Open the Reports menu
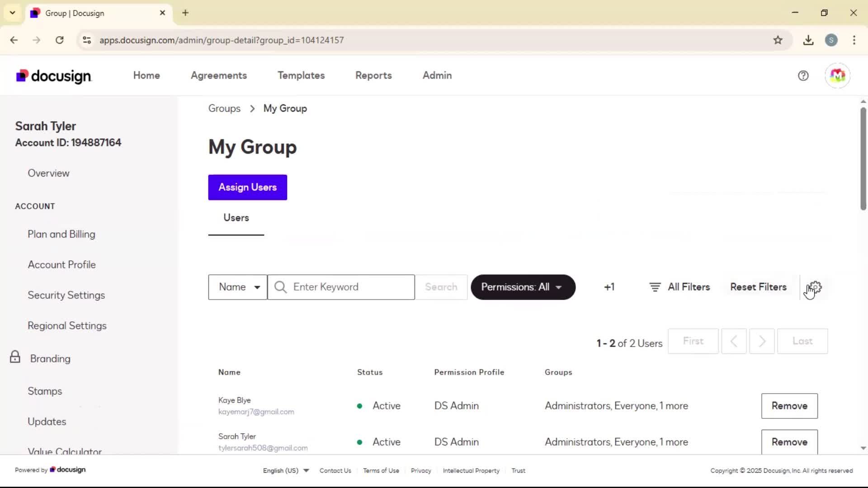 pos(373,75)
